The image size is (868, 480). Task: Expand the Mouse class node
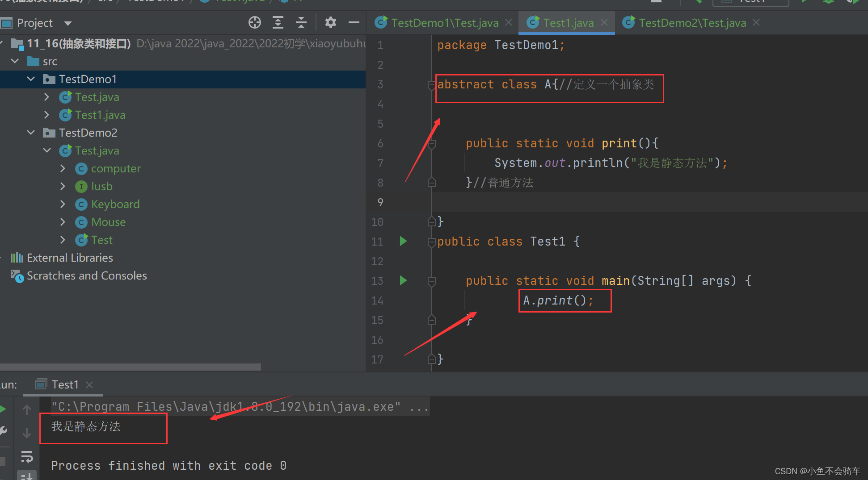(x=63, y=222)
